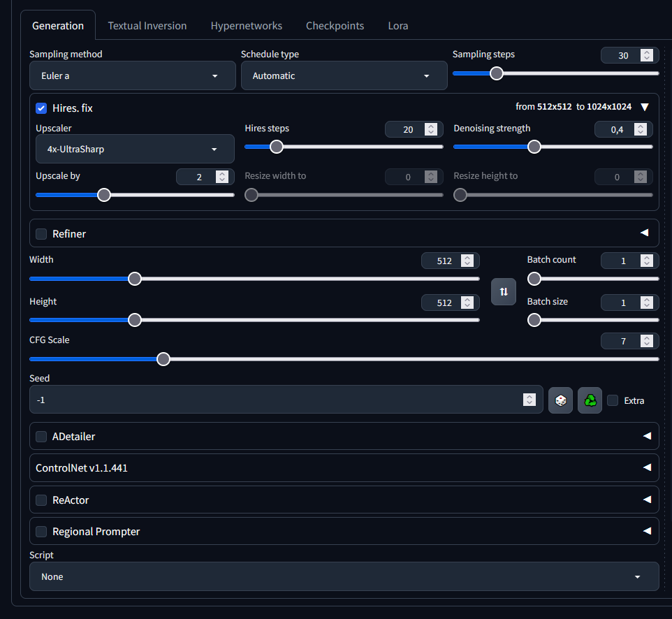The width and height of the screenshot is (672, 619).
Task: Disable the Hires. fix checkbox
Action: [x=41, y=108]
